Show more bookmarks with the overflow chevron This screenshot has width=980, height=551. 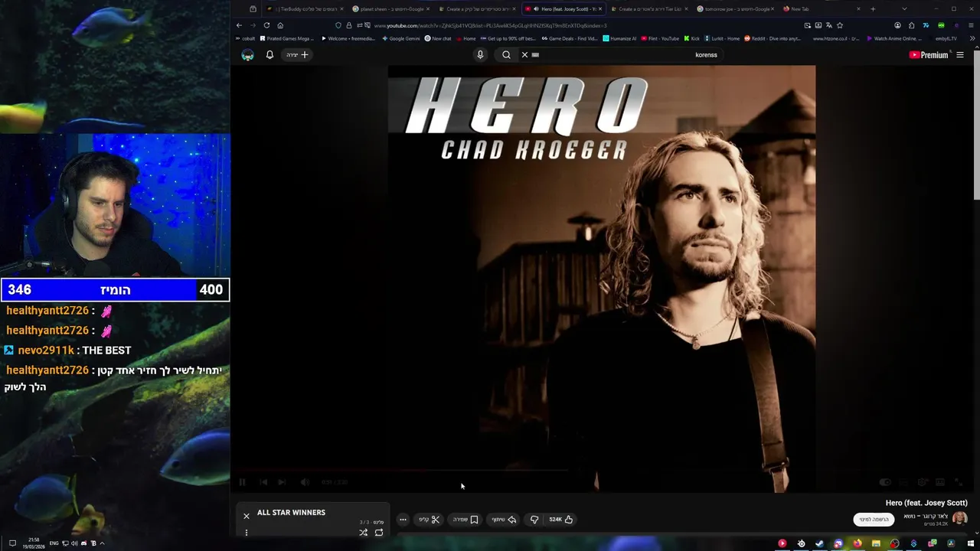(972, 38)
